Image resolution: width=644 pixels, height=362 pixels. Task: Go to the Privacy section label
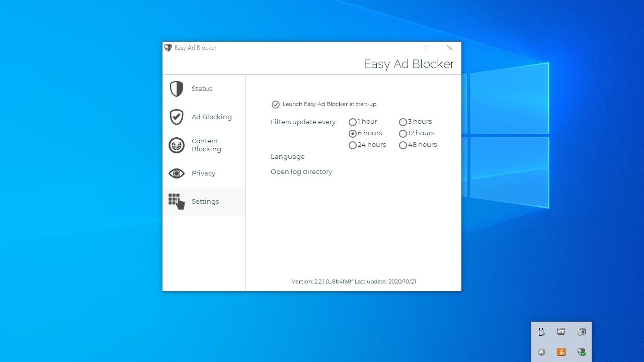pyautogui.click(x=203, y=173)
